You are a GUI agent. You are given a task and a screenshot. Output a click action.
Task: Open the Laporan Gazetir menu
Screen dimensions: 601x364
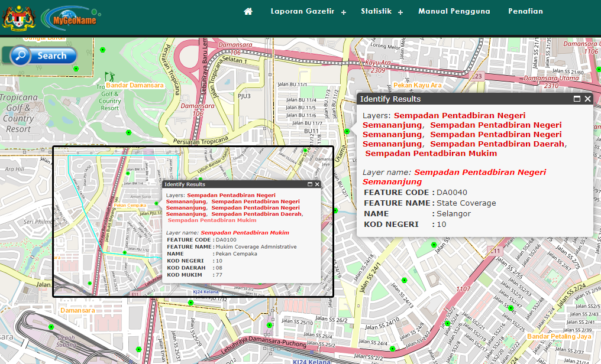[308, 11]
